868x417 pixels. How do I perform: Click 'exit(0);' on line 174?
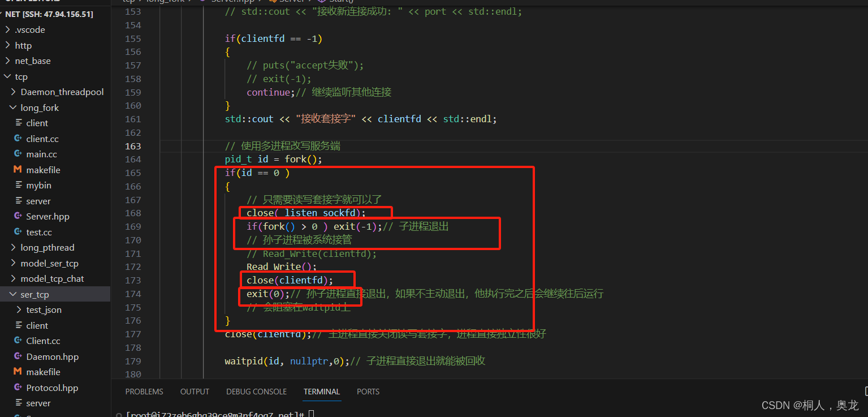[268, 294]
